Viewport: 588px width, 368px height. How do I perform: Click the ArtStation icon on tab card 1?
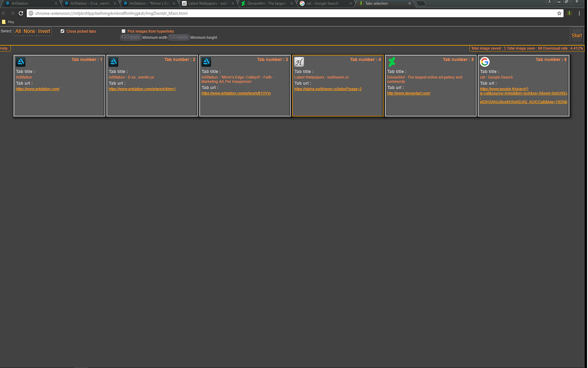pos(21,62)
